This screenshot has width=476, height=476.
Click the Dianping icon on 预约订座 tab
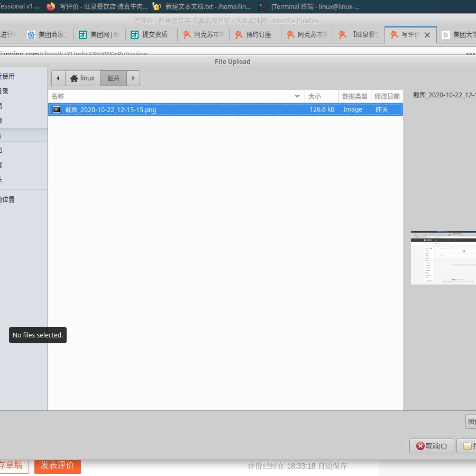pos(239,34)
